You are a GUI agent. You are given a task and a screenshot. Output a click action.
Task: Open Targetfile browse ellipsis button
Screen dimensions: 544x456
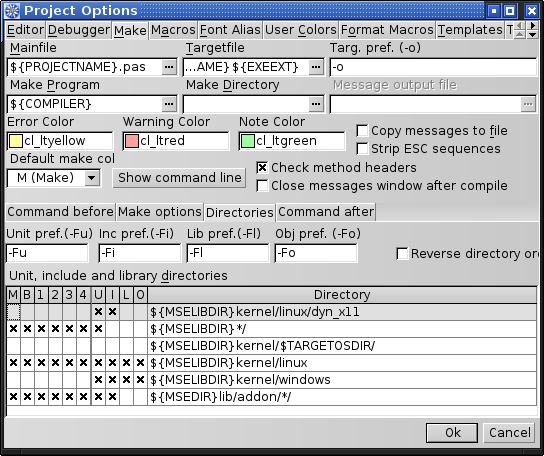316,67
